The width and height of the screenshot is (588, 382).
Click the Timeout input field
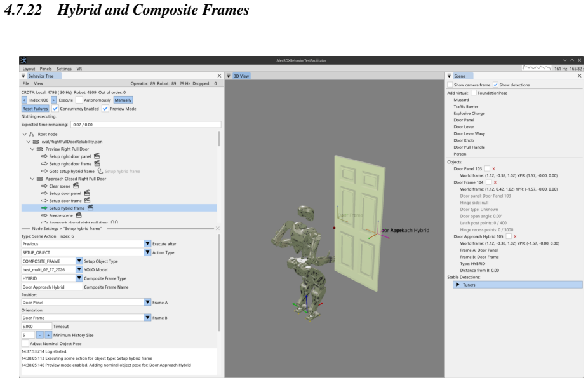[x=37, y=326]
